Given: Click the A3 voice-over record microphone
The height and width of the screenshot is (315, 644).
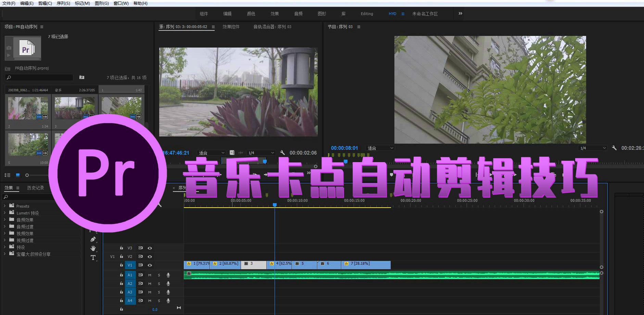Looking at the screenshot, I should click(x=168, y=292).
